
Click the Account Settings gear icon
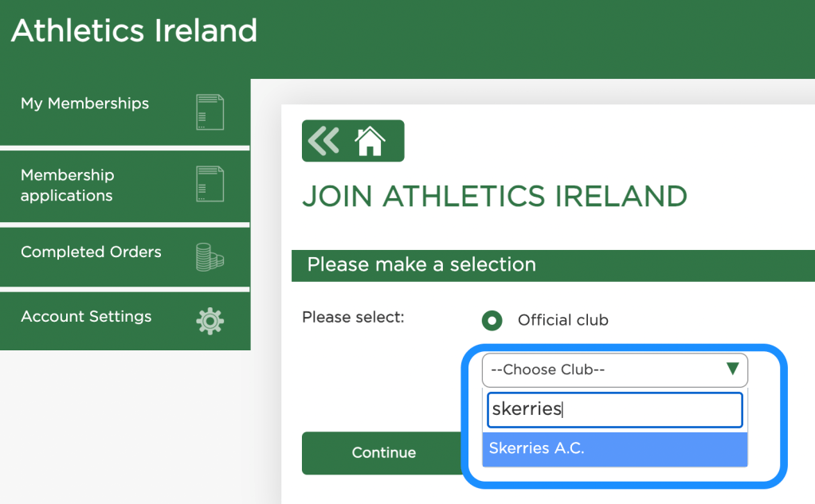click(x=210, y=320)
